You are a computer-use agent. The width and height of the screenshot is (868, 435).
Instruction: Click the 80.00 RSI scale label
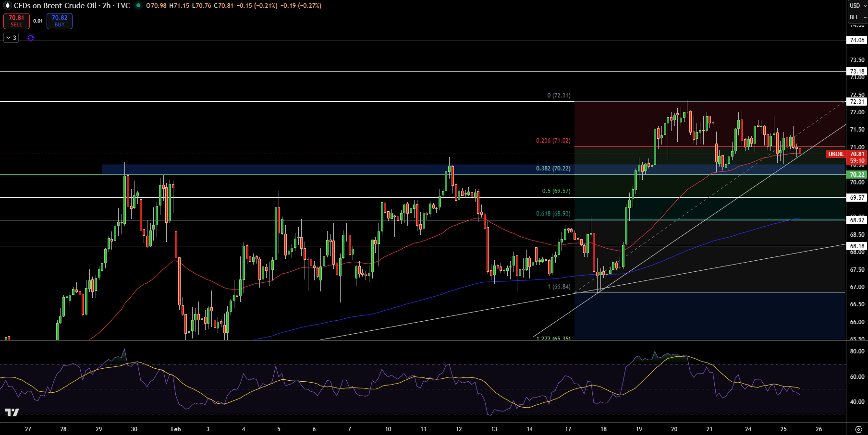tap(857, 351)
